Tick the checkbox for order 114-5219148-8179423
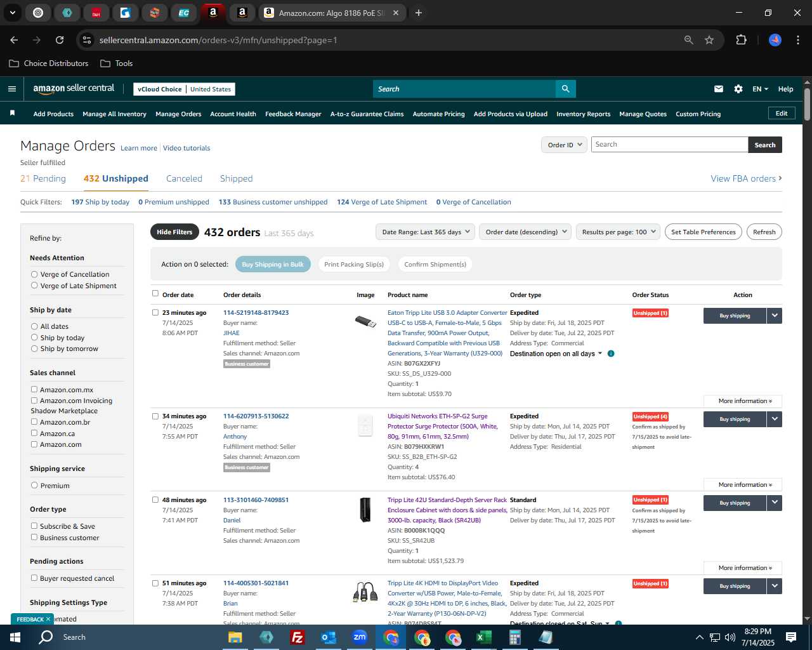This screenshot has height=650, width=812. tap(155, 312)
